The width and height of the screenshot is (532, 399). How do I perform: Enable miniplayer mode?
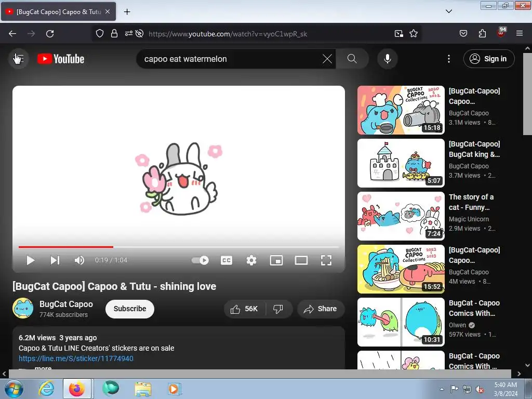(x=276, y=260)
